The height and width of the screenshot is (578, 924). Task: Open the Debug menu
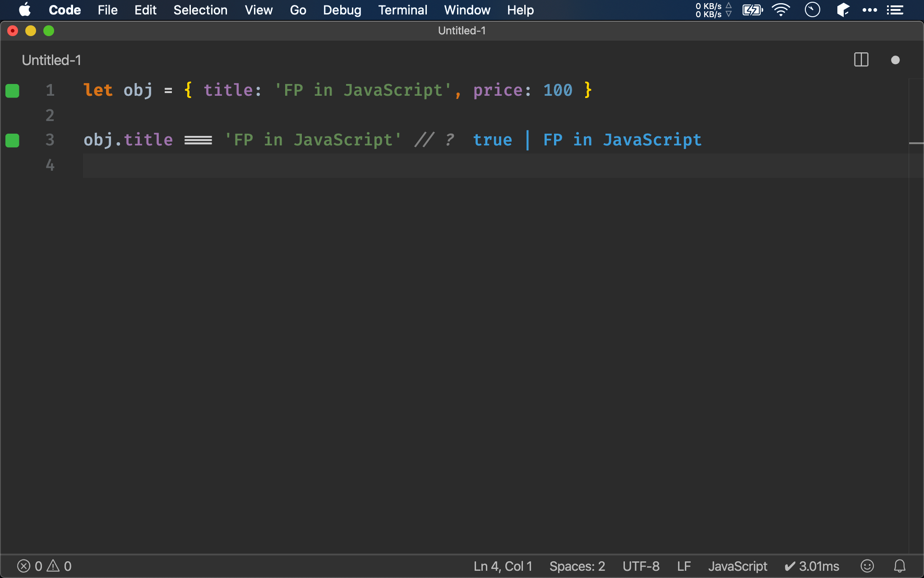(342, 10)
